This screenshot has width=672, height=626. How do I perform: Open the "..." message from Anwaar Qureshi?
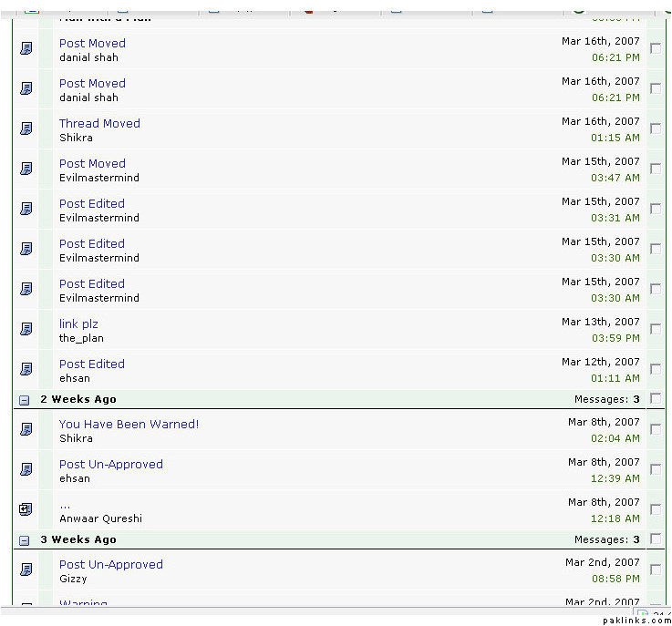pyautogui.click(x=65, y=504)
